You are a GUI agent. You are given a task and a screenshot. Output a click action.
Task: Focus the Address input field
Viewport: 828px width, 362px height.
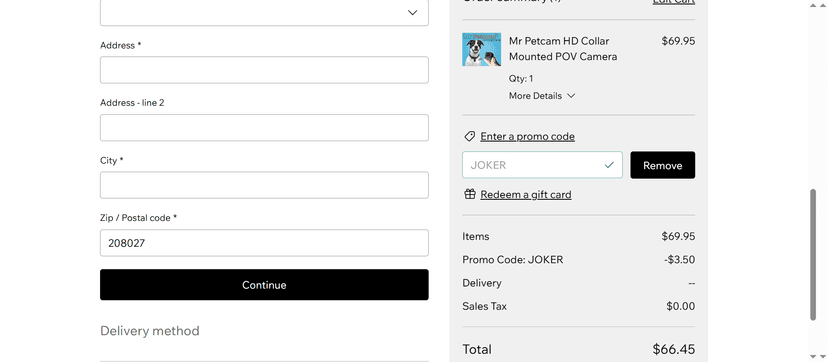264,70
